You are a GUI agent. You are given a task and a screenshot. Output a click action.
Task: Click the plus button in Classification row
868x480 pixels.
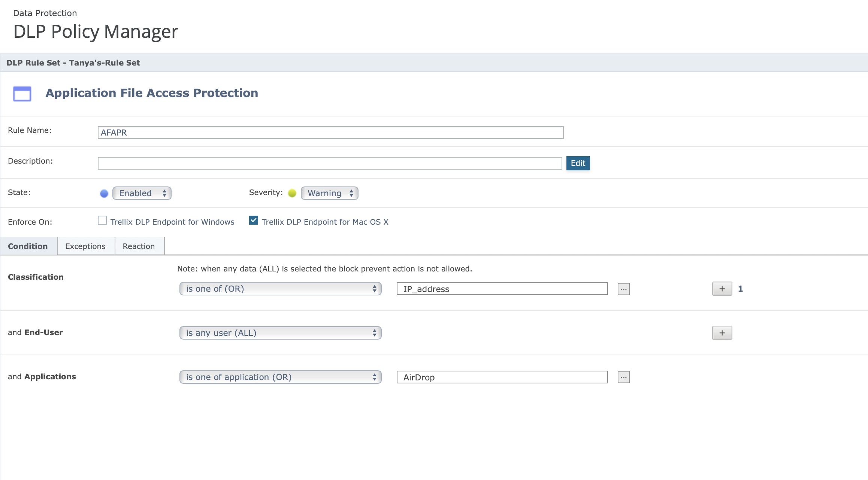[x=722, y=289]
